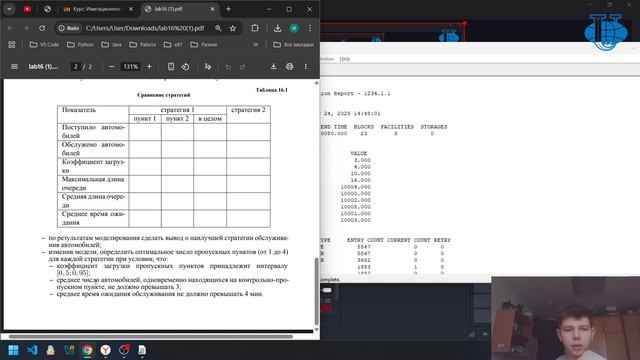Open Google Chrome from the taskbar
Screen dimensions: 640x360
87,350
